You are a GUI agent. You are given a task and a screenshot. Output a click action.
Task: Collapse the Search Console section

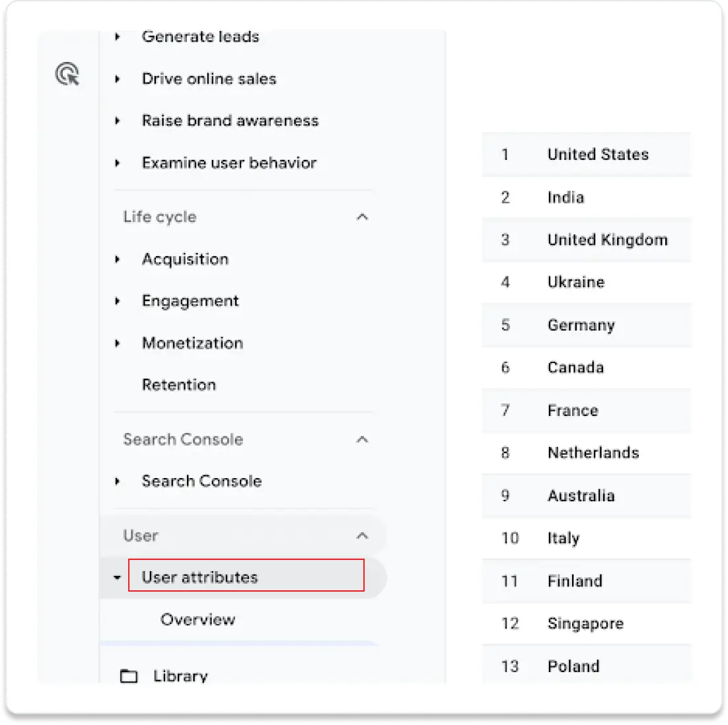point(362,438)
